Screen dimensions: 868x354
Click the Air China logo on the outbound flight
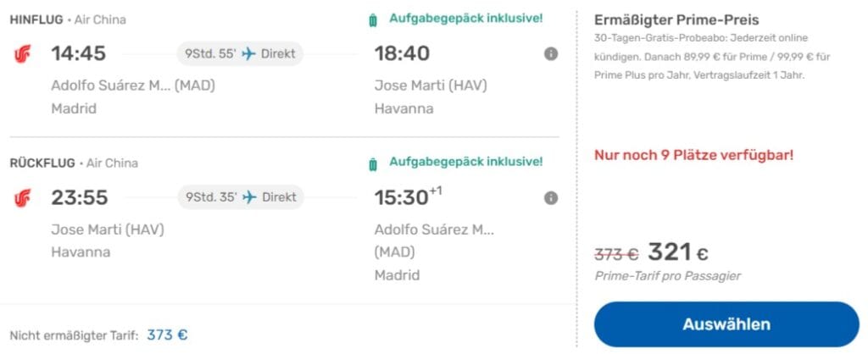[x=22, y=54]
